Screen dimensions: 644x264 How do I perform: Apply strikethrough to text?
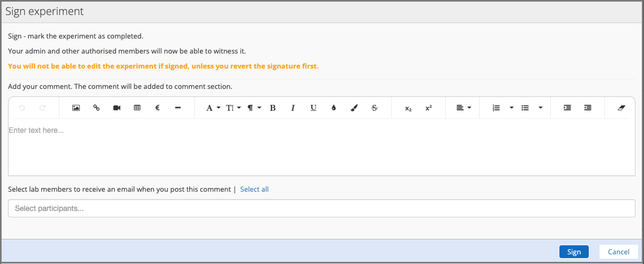point(375,108)
